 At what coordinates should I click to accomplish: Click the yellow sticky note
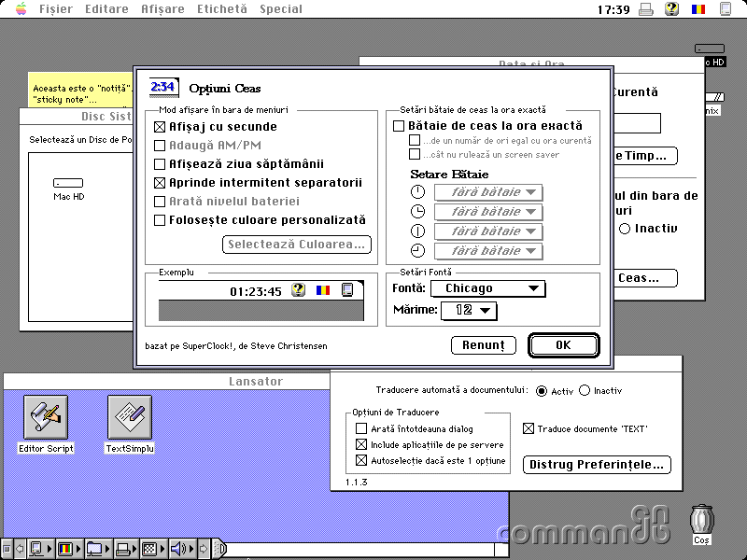pyautogui.click(x=80, y=91)
